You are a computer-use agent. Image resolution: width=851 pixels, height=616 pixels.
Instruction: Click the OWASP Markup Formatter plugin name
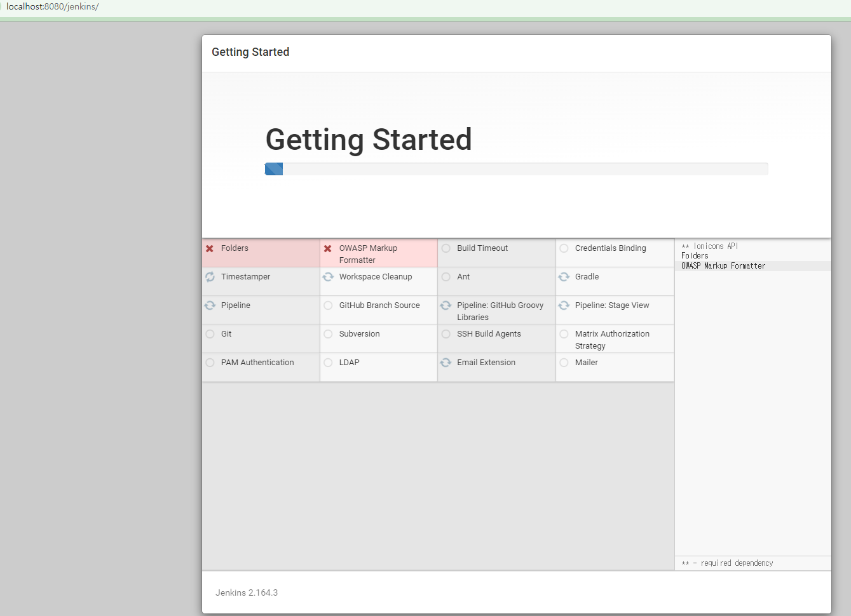pyautogui.click(x=368, y=254)
